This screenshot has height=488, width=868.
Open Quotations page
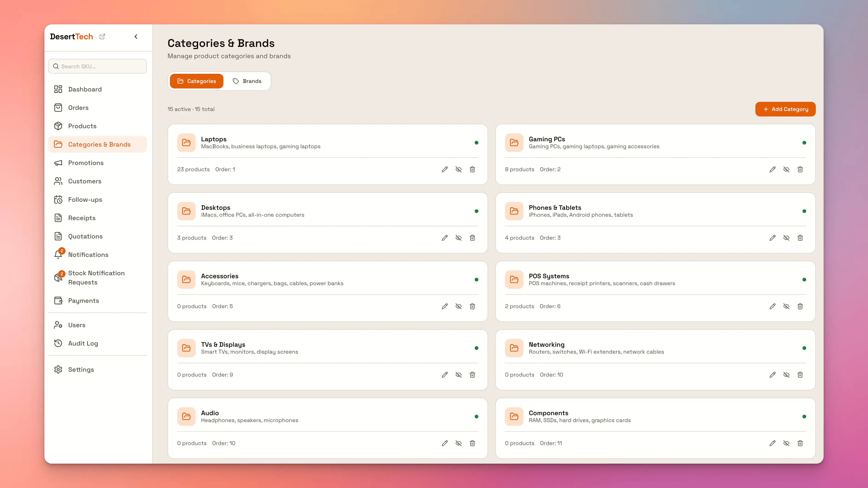(x=97, y=236)
